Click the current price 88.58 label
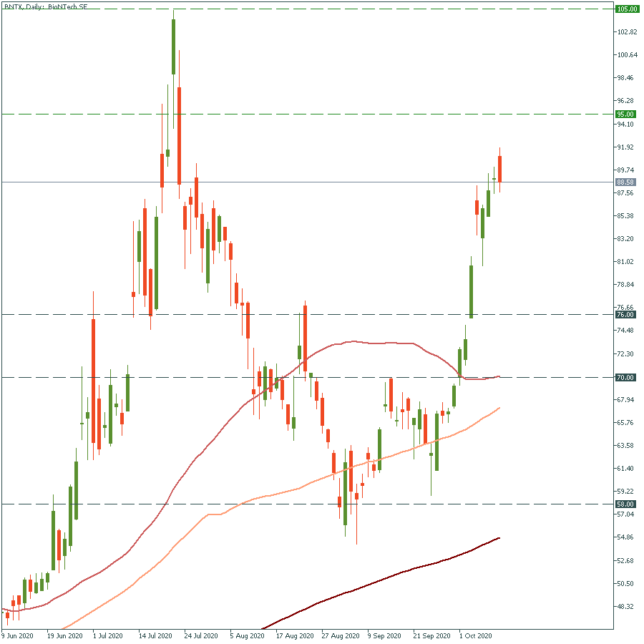The height and width of the screenshot is (644, 644). [627, 182]
